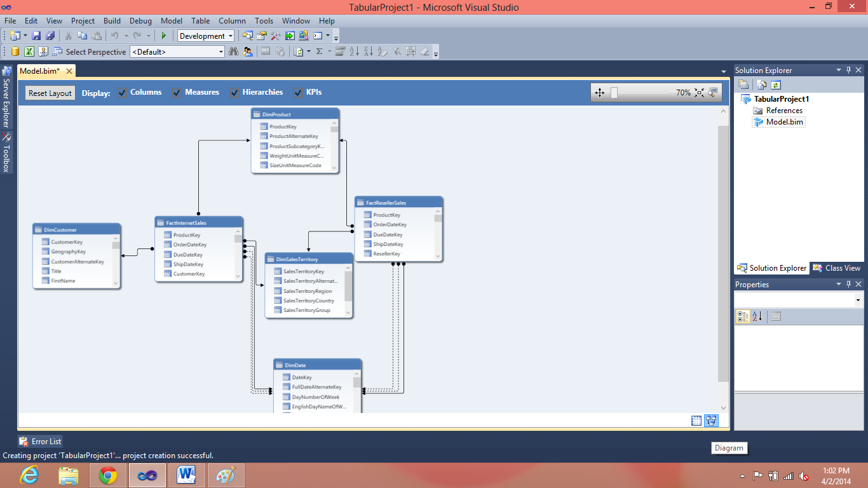868x488 pixels.
Task: Click the Fit To Screen icon
Action: click(700, 93)
